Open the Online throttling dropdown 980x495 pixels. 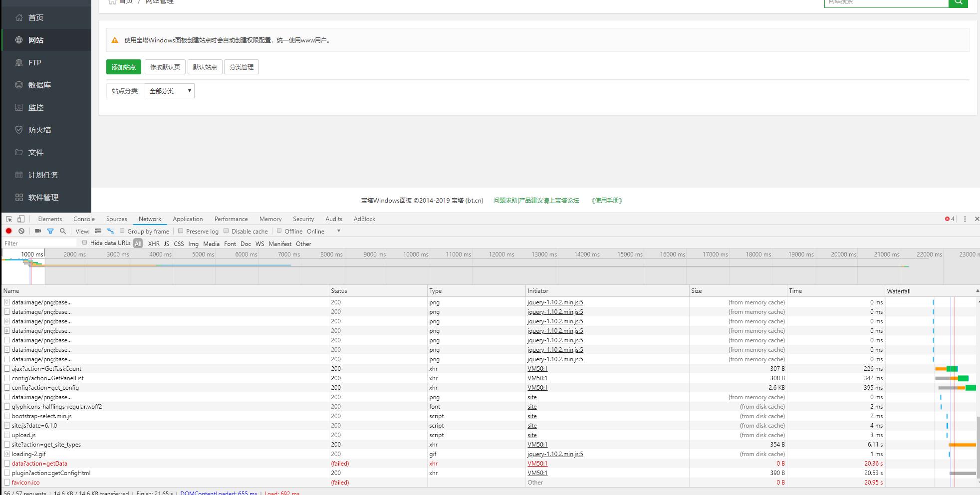point(324,231)
